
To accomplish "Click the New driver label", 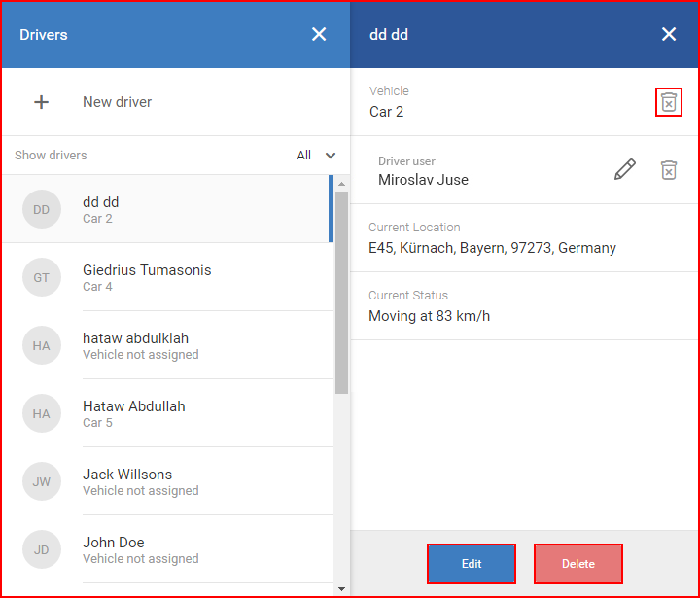I will point(117,102).
